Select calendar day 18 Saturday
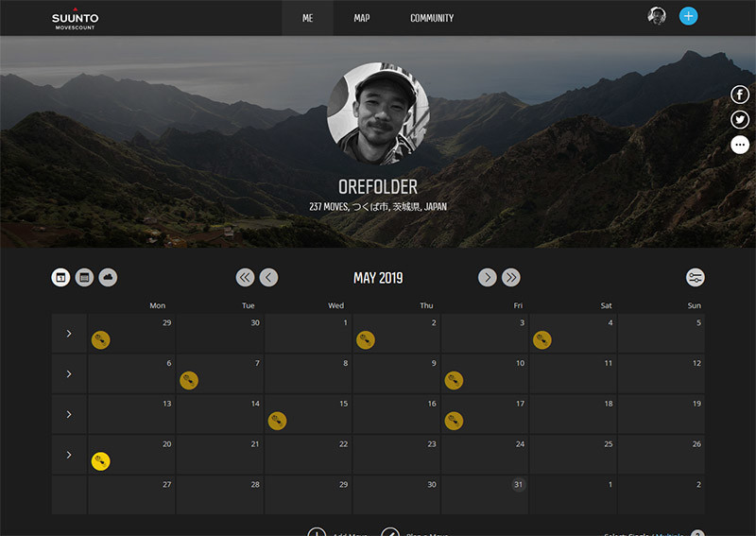Viewport: 756px width, 536px height. click(574, 414)
